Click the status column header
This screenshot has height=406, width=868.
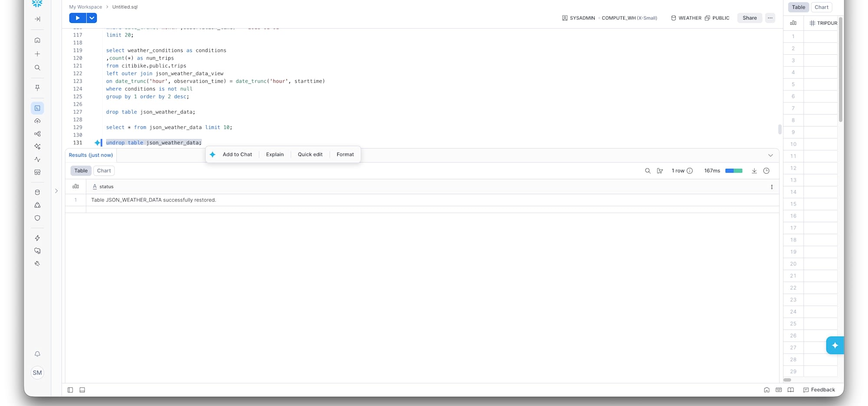tap(106, 187)
